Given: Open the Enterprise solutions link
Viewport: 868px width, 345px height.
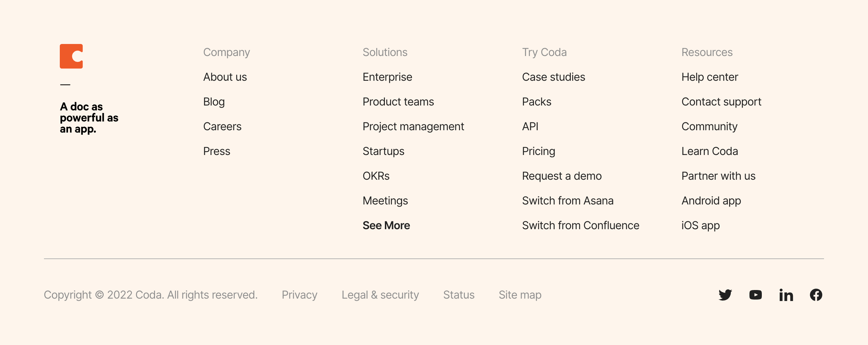Looking at the screenshot, I should click(x=387, y=77).
